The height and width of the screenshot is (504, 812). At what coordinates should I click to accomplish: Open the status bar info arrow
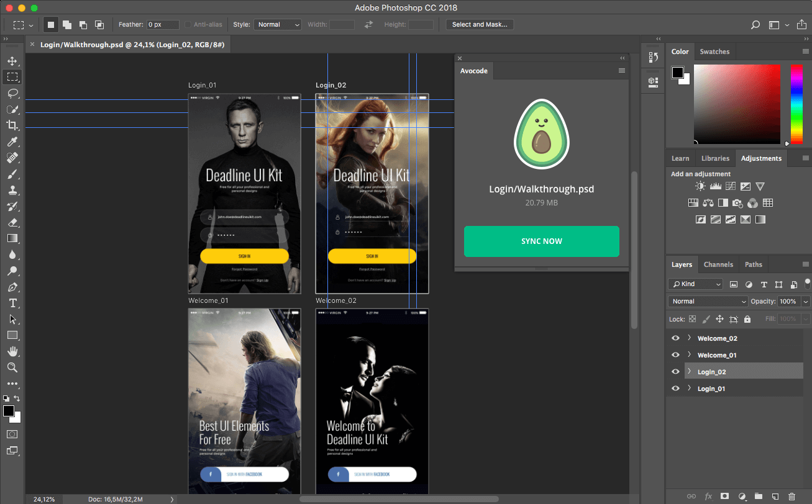click(x=172, y=499)
